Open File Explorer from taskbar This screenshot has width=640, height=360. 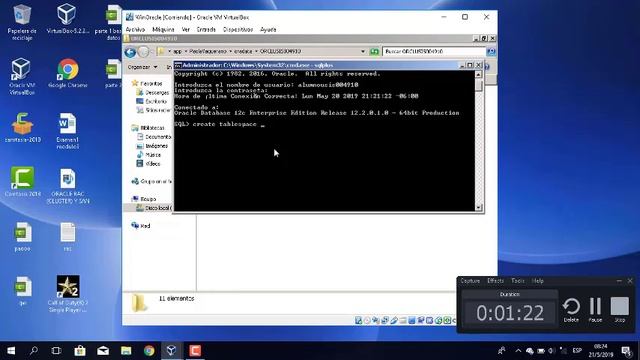click(x=126, y=350)
